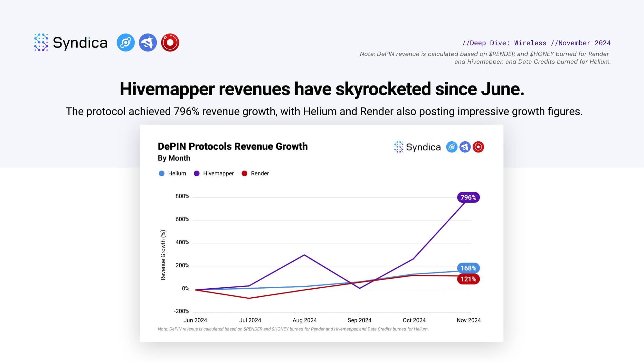Click the Hivemapper revenues headline text
The height and width of the screenshot is (362, 644).
coord(322,89)
